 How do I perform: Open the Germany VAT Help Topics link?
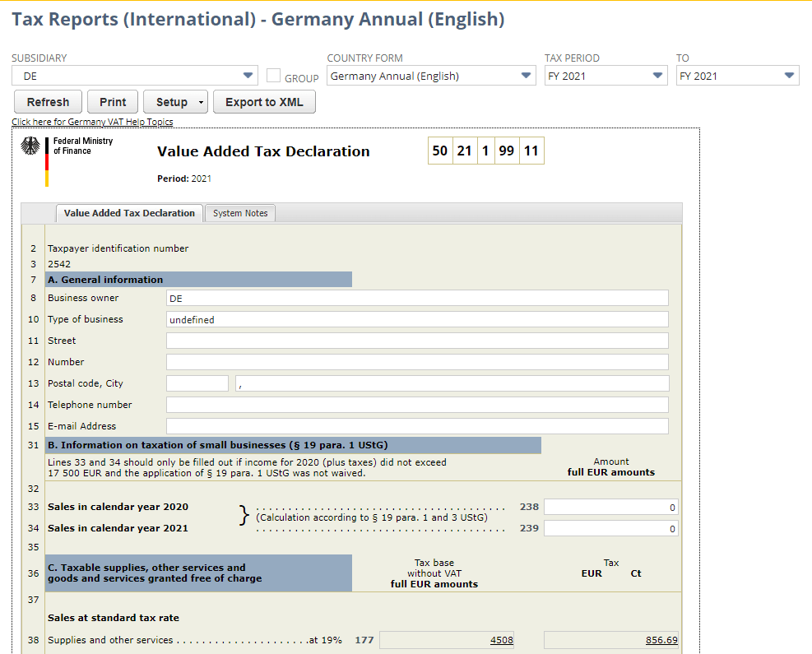point(91,121)
